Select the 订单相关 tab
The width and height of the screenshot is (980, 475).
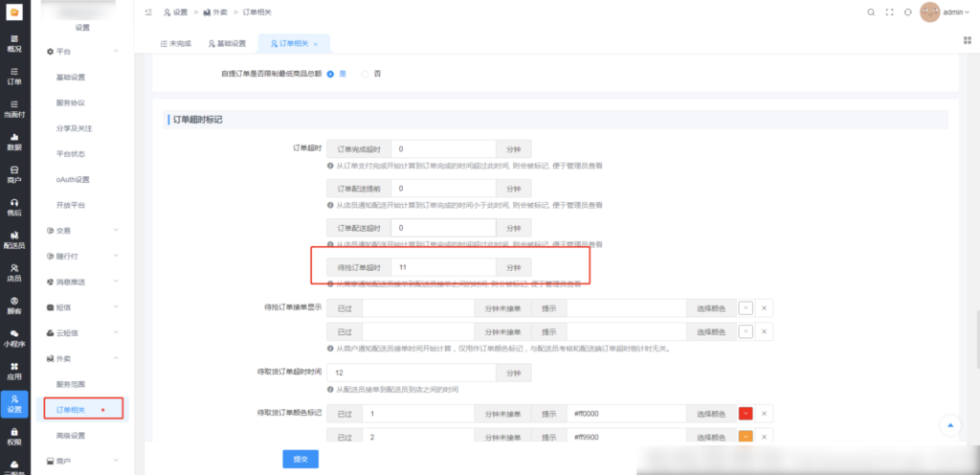tap(290, 43)
